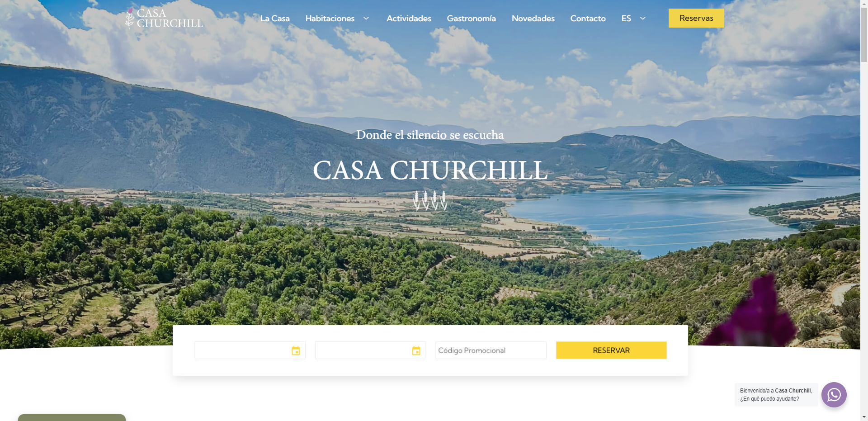The height and width of the screenshot is (421, 868).
Task: Open calendar icon in first date field
Action: (296, 350)
